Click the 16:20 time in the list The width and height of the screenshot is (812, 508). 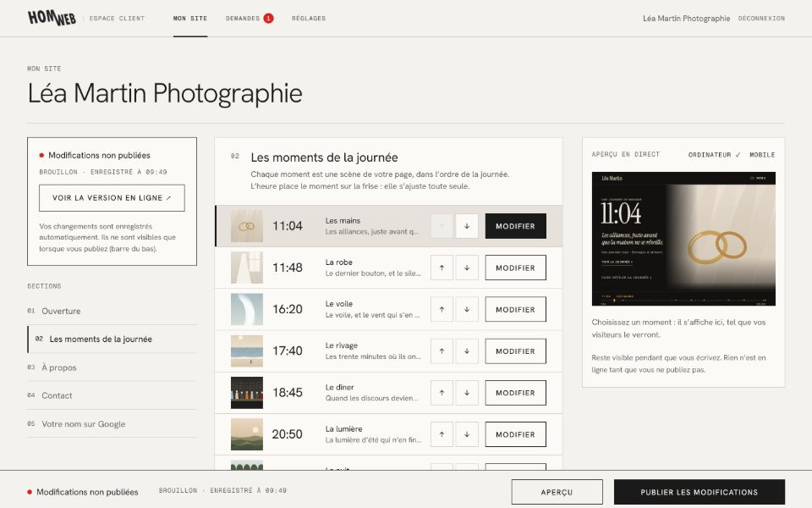(288, 310)
